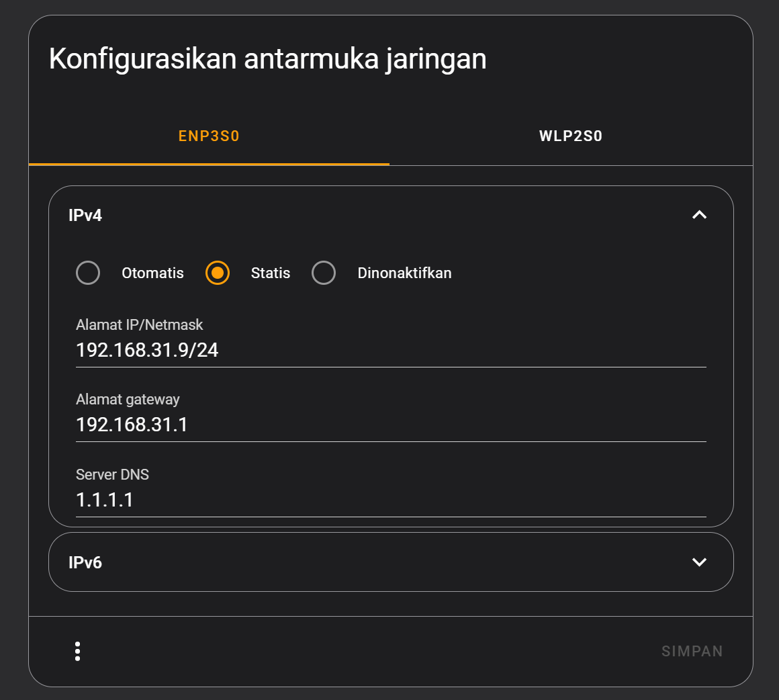
Task: Click the gateway address 192.168.31.1
Action: pos(132,425)
